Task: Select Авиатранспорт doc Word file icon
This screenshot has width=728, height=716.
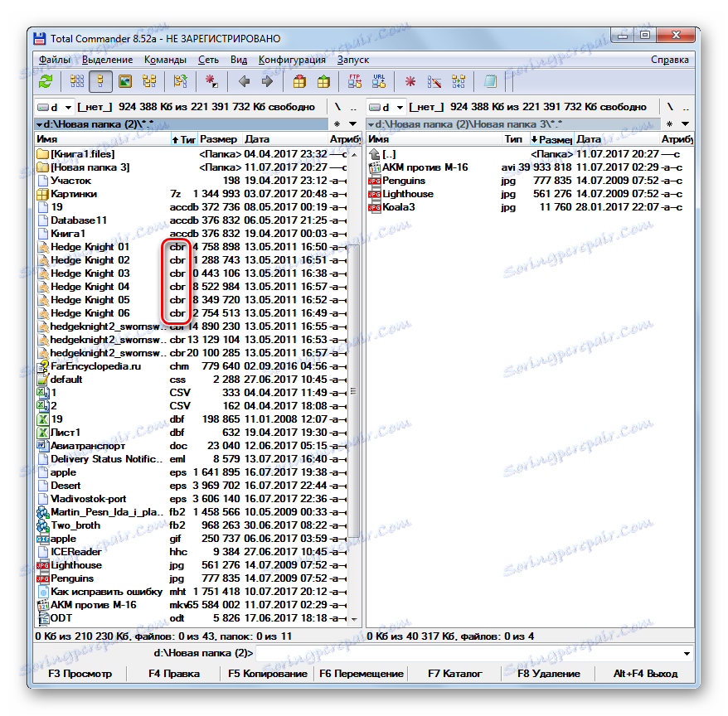Action: [43, 446]
